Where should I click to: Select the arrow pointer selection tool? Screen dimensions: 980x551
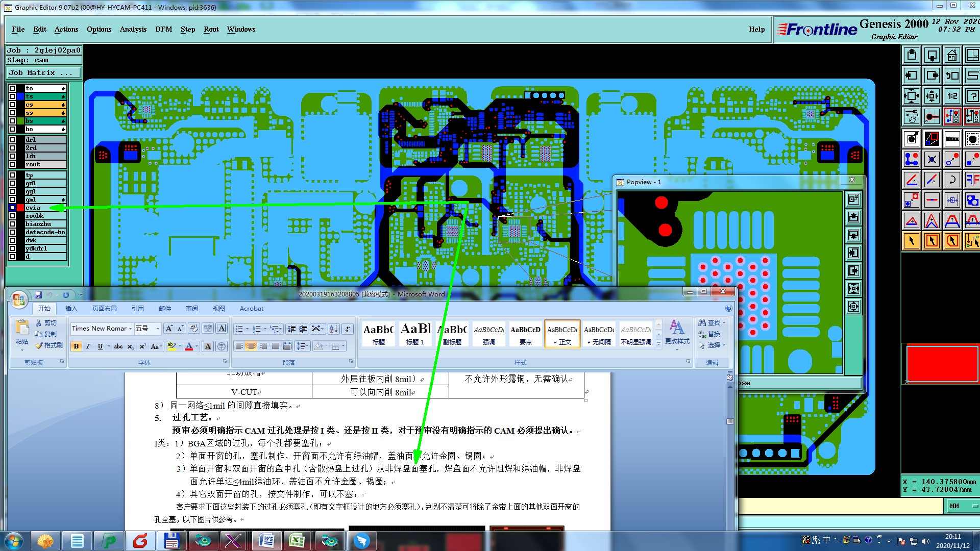(x=912, y=241)
